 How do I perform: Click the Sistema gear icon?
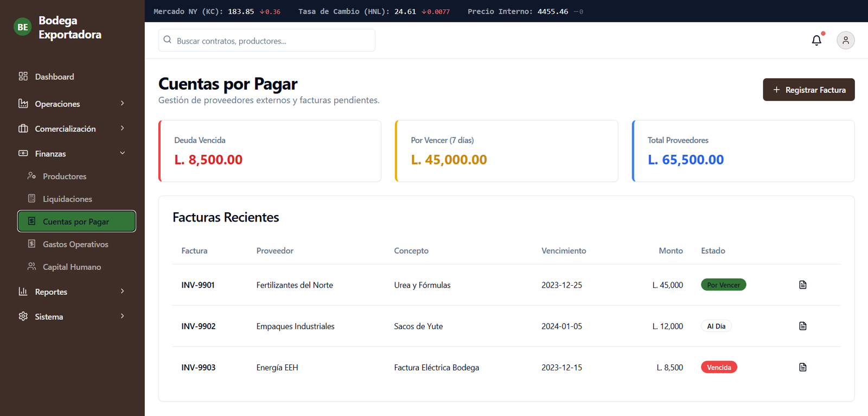click(23, 316)
